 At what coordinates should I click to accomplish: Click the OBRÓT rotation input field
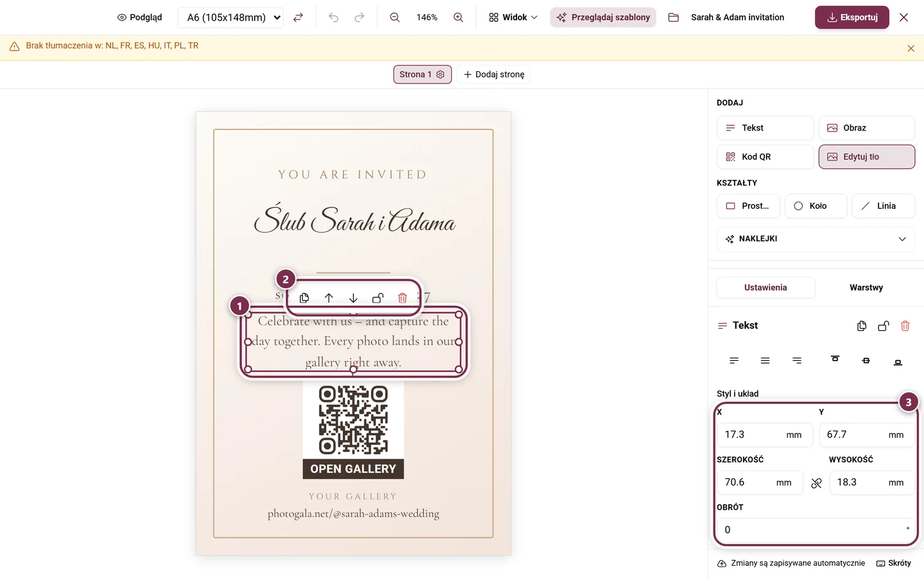pyautogui.click(x=816, y=530)
